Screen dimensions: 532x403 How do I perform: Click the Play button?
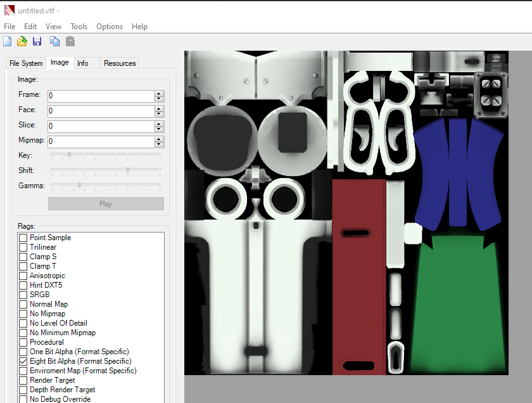(106, 203)
